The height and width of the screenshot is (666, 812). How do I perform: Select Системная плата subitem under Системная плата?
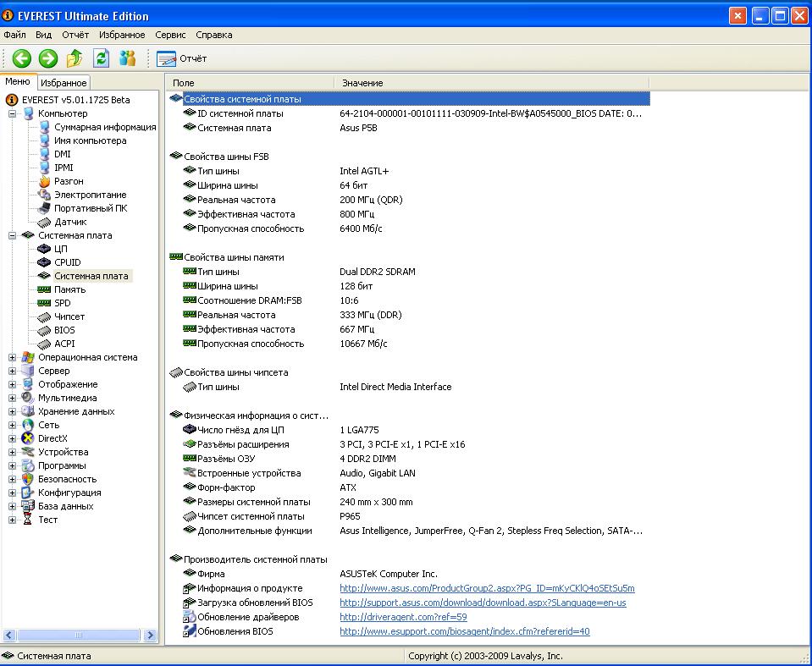91,276
